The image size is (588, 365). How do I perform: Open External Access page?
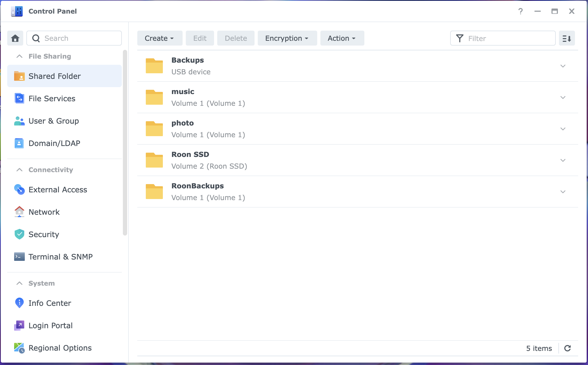[x=65, y=189]
